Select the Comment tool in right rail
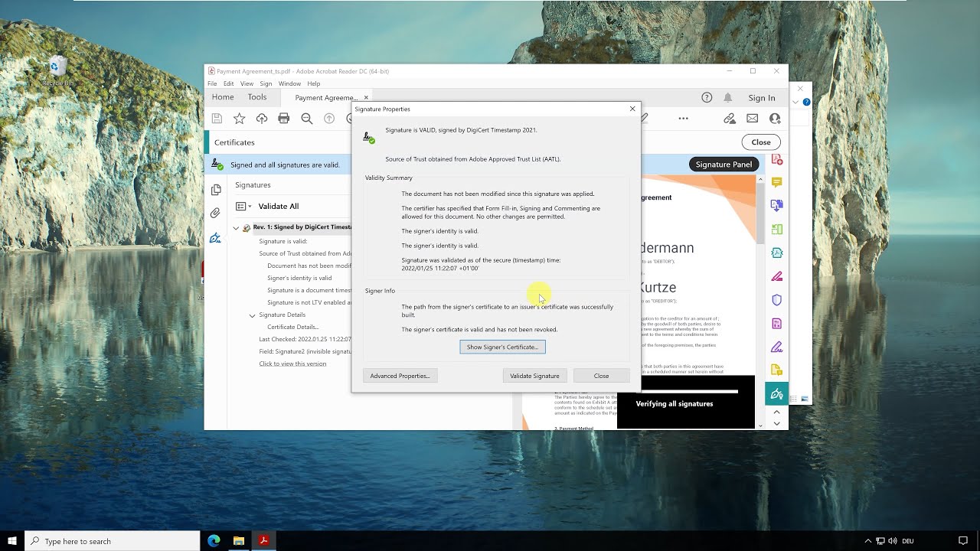 (776, 182)
